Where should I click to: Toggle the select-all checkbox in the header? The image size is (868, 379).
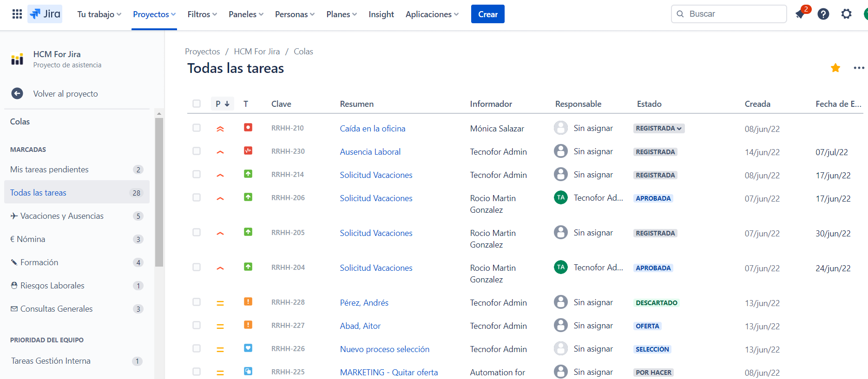[x=197, y=104]
